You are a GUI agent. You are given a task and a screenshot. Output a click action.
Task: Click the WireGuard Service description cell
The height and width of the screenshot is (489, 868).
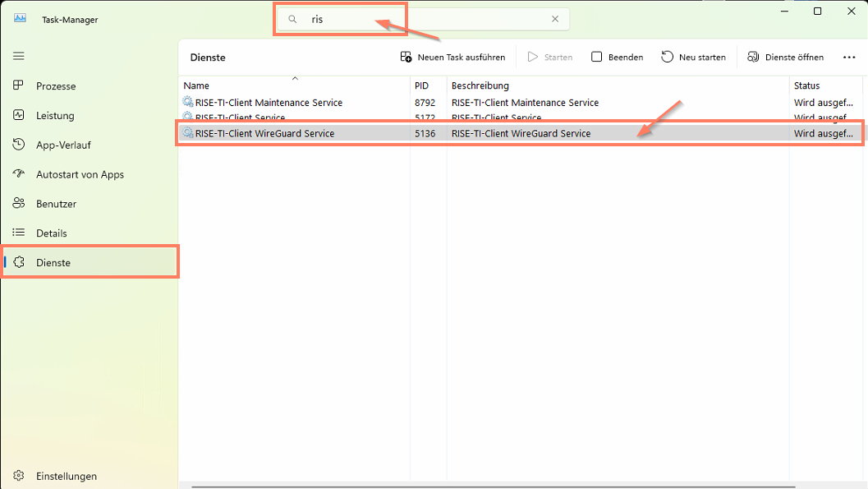tap(521, 133)
